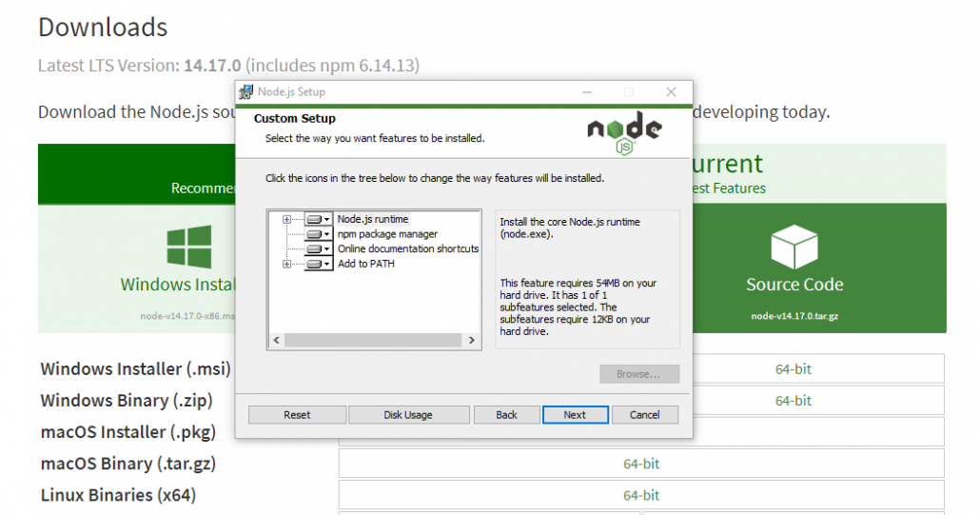Viewport: 980px width, 515px height.
Task: Open the Add to PATH feature icon dropdown
Action: coord(327,265)
